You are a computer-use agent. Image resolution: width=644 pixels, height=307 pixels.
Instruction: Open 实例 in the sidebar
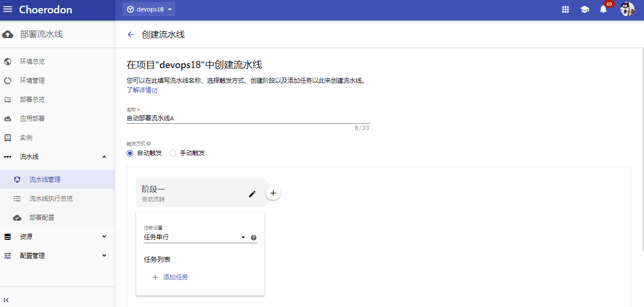click(x=57, y=138)
